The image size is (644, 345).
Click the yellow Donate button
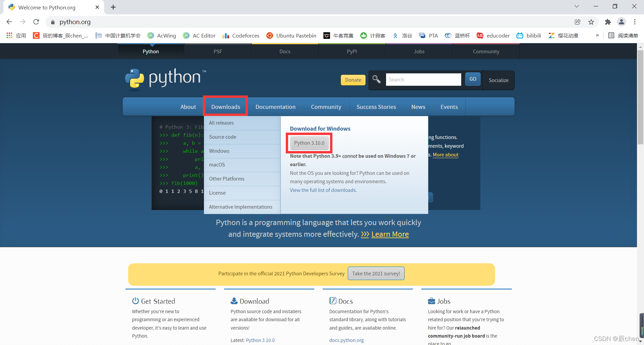tap(353, 80)
